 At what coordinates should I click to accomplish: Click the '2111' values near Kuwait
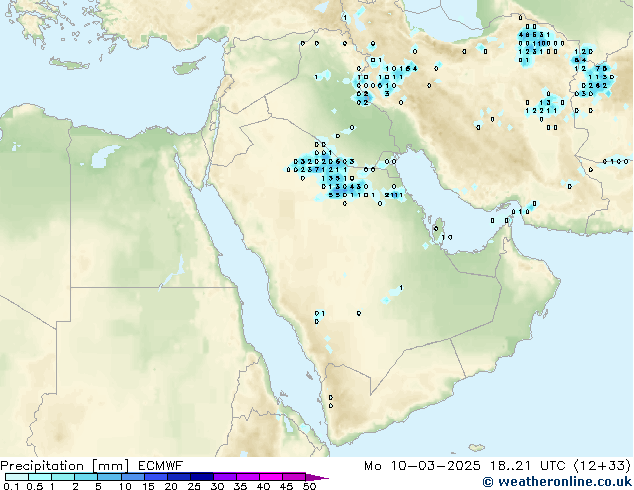[x=393, y=195]
